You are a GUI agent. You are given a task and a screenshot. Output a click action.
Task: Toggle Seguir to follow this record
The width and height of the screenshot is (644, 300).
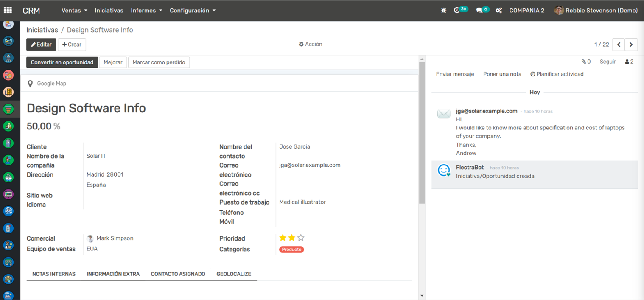608,62
